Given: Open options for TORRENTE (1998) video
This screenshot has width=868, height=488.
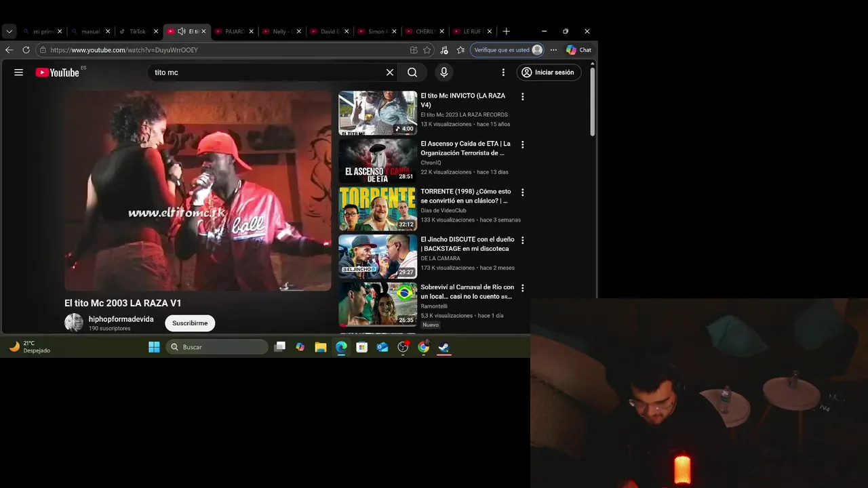Looking at the screenshot, I should 522,192.
